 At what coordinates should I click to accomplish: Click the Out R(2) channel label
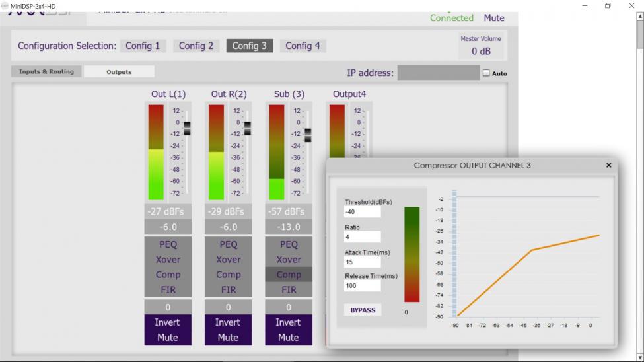229,94
